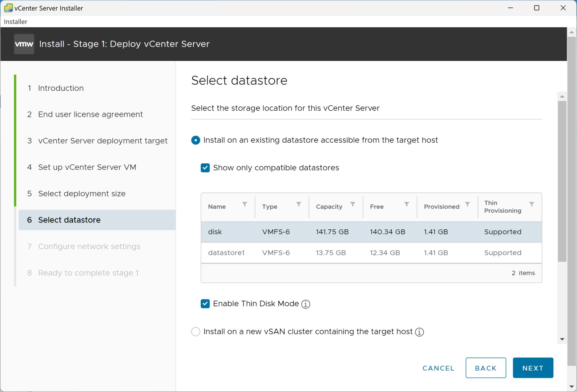Viewport: 577px width, 392px height.
Task: Click the Free column header
Action: [377, 207]
